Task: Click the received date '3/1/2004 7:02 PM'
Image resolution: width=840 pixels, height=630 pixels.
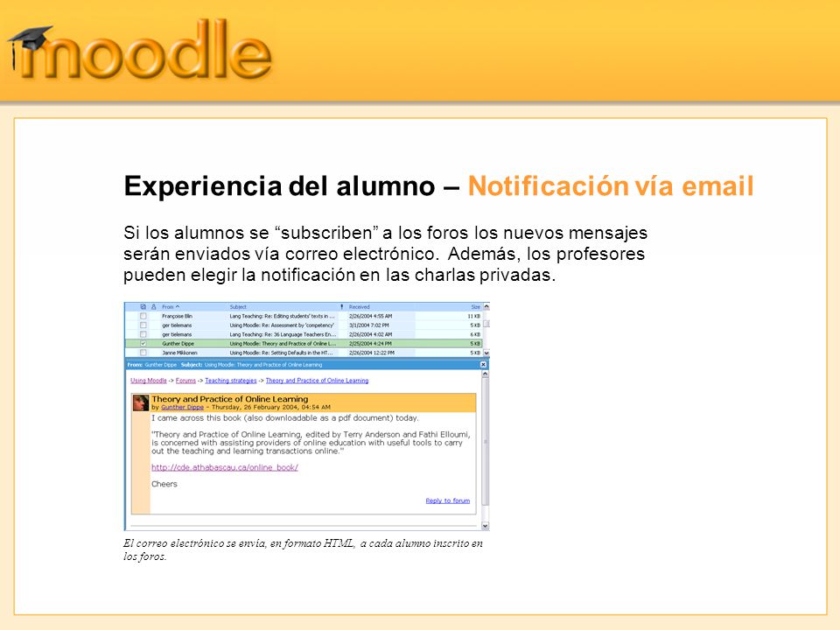Action: coord(369,325)
